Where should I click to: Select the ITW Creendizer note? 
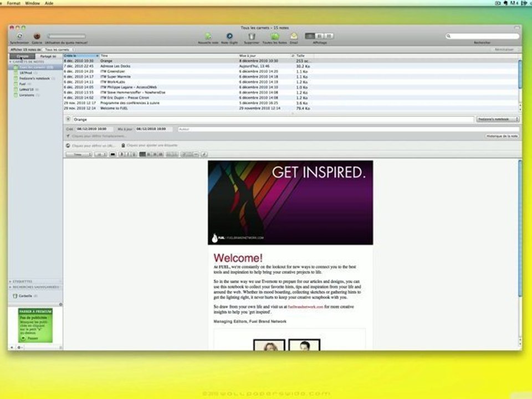pyautogui.click(x=291, y=71)
